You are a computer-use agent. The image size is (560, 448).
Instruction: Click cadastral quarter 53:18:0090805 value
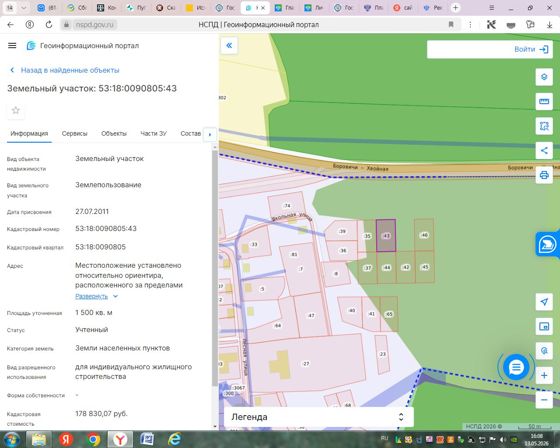pos(100,247)
